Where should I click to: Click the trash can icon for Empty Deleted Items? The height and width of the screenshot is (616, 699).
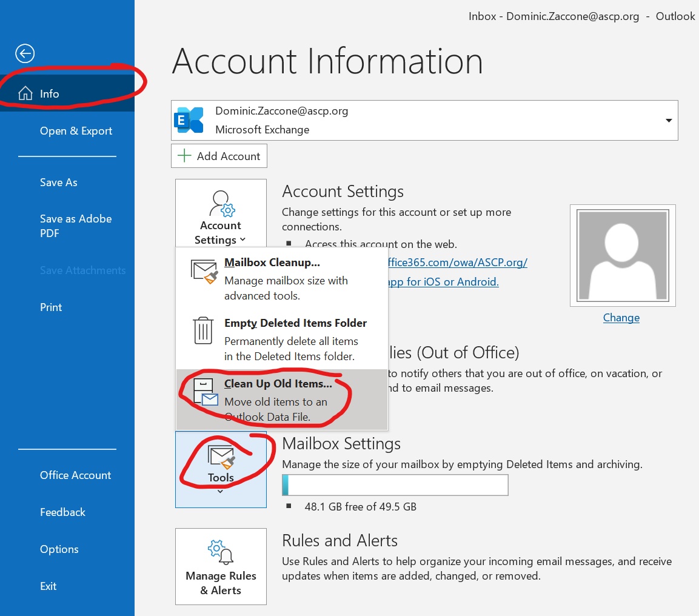tap(203, 330)
